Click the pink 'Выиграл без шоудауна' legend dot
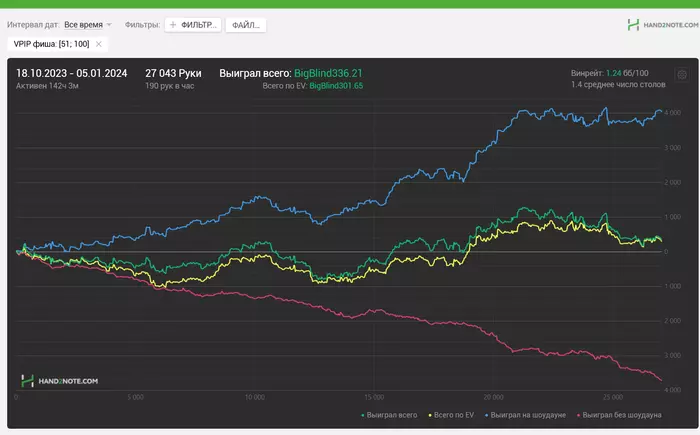The image size is (700, 435). pos(579,415)
